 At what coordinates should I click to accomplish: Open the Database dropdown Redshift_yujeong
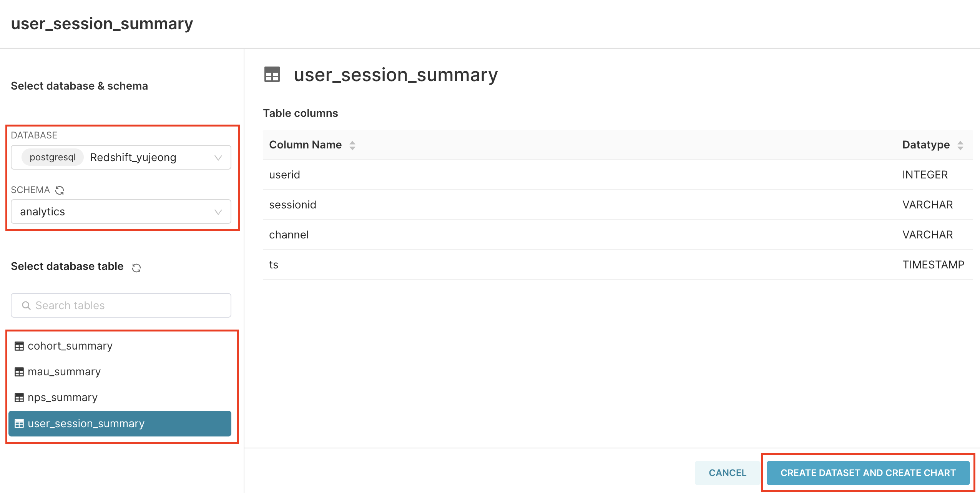(x=121, y=157)
